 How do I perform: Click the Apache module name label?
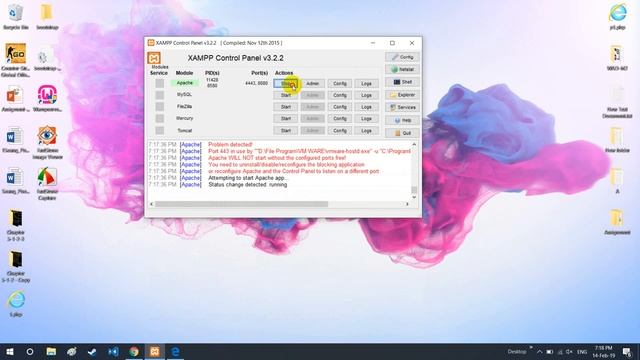[184, 83]
